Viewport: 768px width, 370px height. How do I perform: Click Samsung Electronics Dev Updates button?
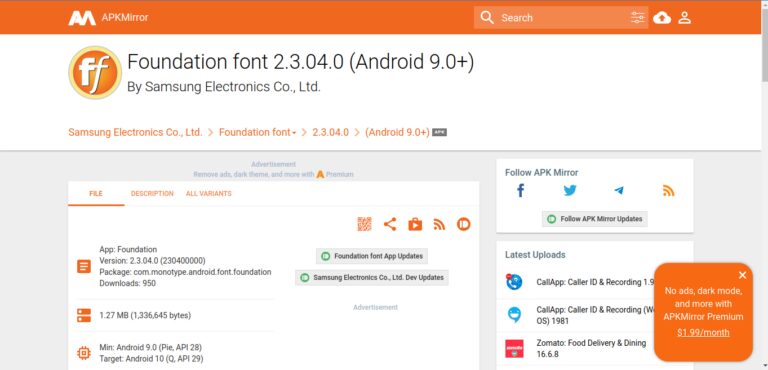[372, 277]
